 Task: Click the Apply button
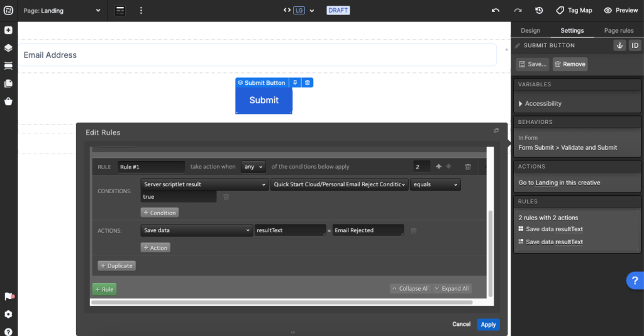click(488, 325)
